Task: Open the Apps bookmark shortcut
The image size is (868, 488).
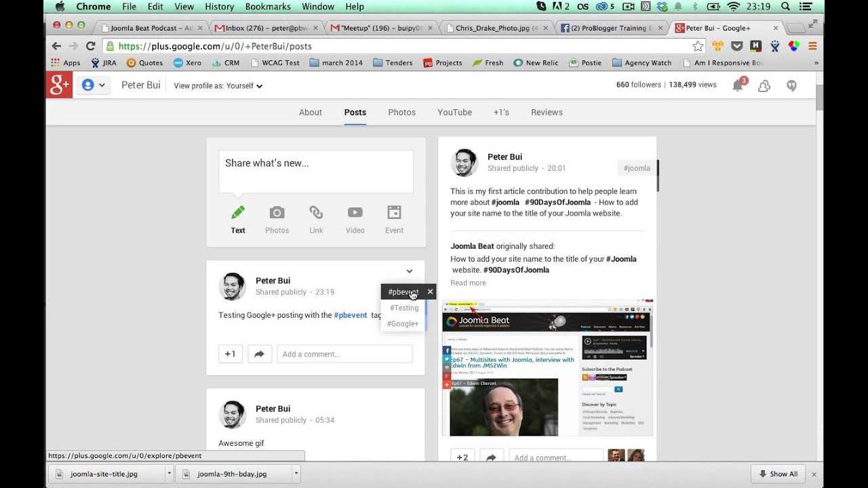Action: click(x=66, y=62)
